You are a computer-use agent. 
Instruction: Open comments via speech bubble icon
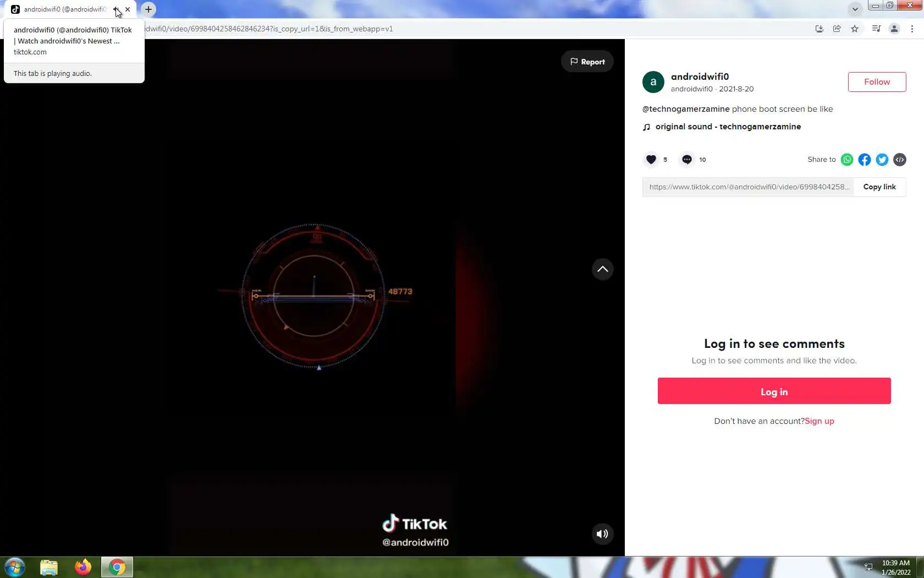tap(687, 160)
